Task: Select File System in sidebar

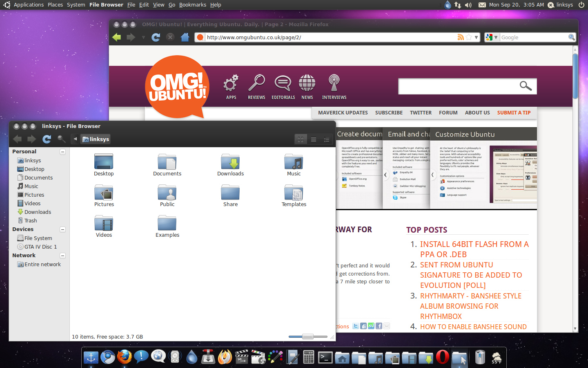Action: click(x=35, y=238)
